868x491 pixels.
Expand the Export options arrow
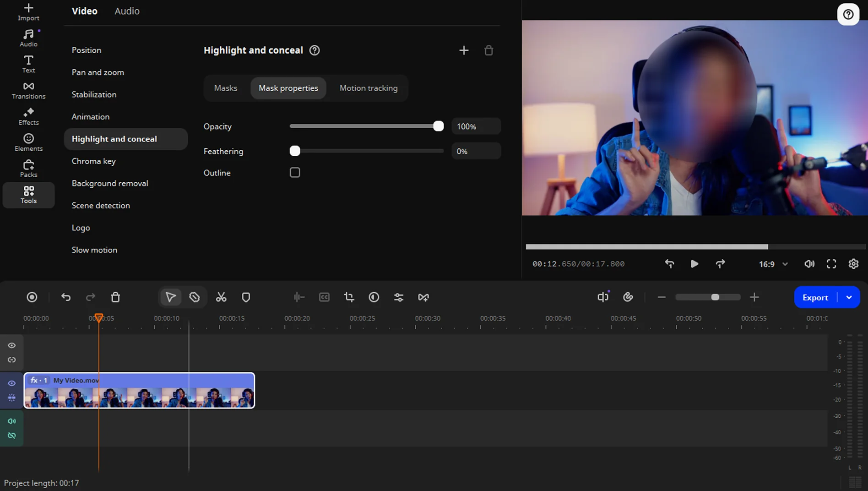tap(849, 297)
